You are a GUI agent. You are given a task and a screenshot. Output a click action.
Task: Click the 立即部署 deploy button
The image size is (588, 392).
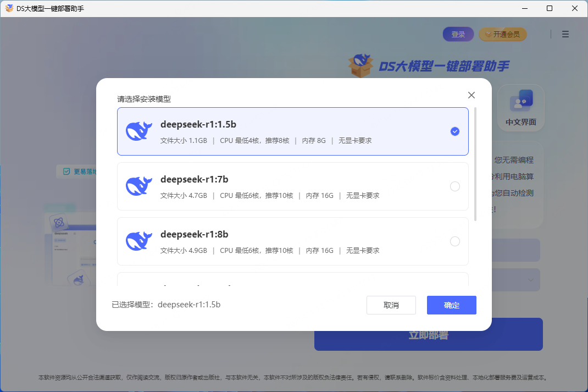[428, 334]
